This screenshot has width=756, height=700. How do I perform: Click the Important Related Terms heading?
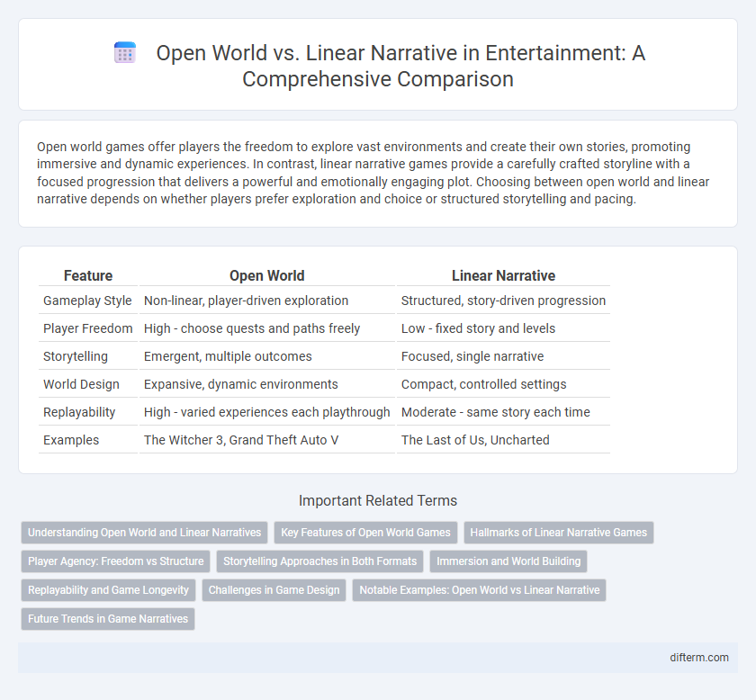[x=377, y=500]
